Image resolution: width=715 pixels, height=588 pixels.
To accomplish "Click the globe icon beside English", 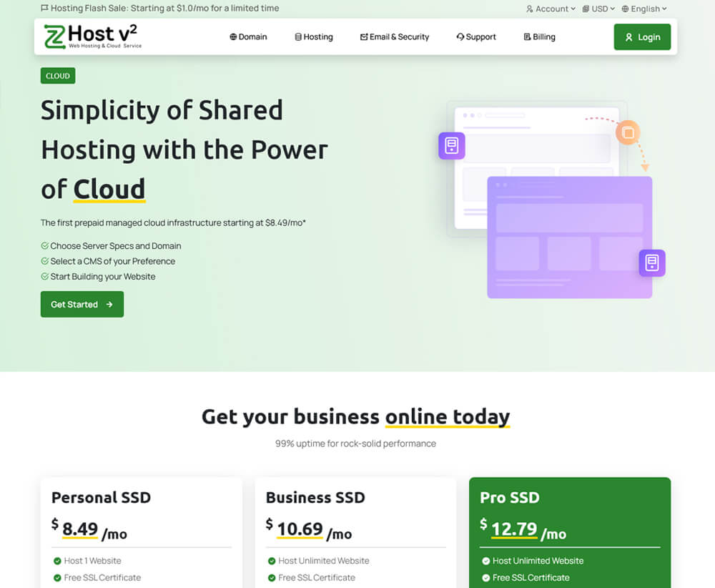I will click(x=625, y=9).
